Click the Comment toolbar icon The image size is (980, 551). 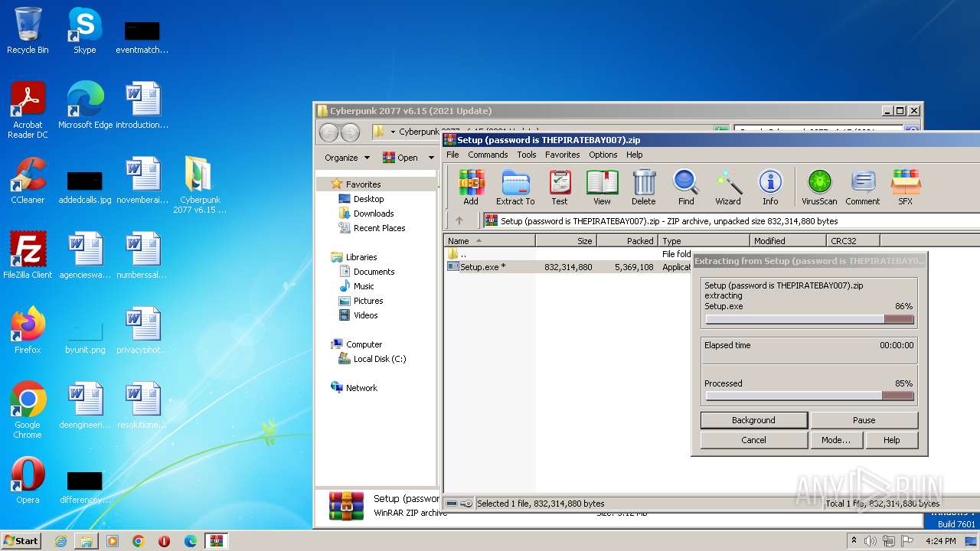click(x=863, y=187)
